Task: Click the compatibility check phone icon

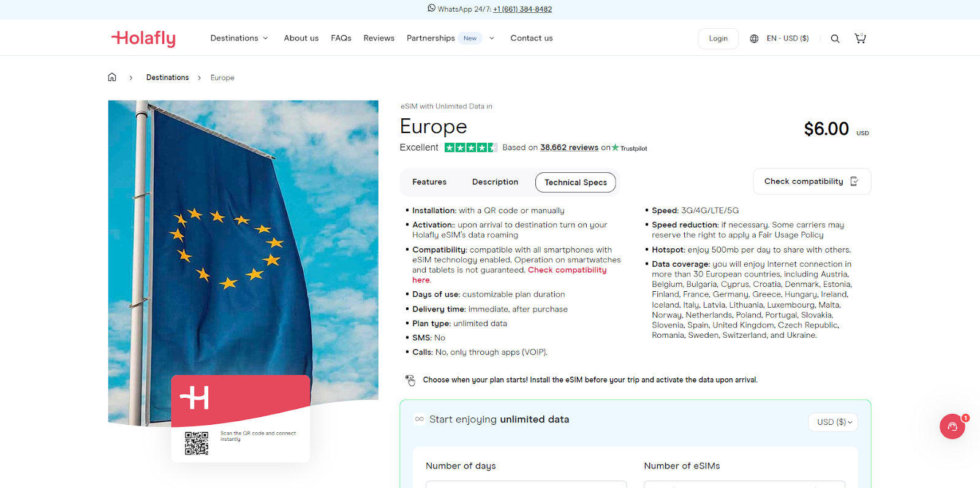Action: [854, 181]
